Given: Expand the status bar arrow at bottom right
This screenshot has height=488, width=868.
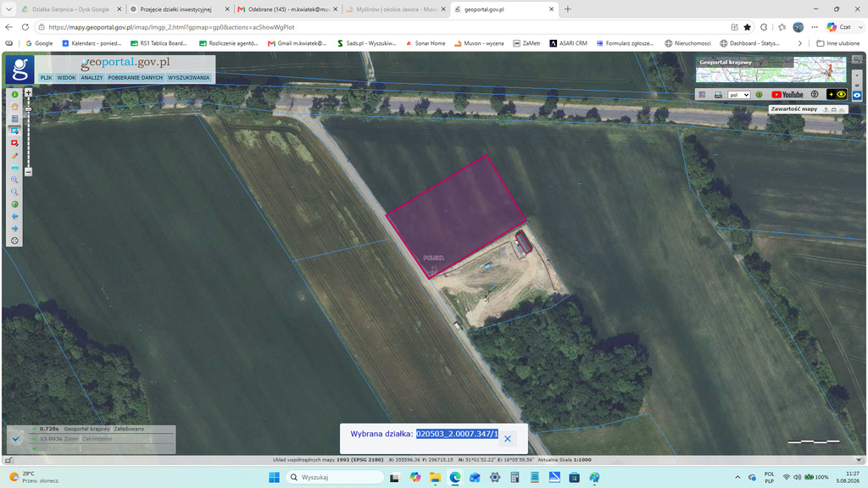Looking at the screenshot, I should click(859, 460).
